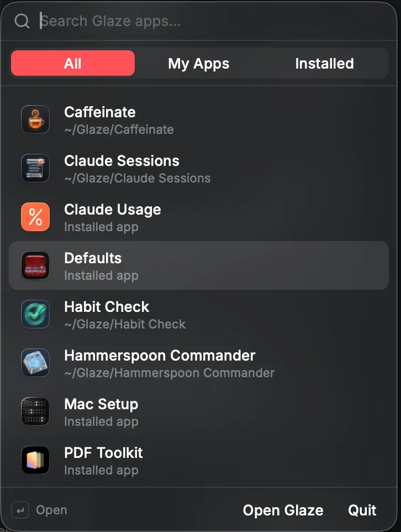Switch to the My Apps tab
Viewport: 401px width, 532px height.
[x=199, y=64]
